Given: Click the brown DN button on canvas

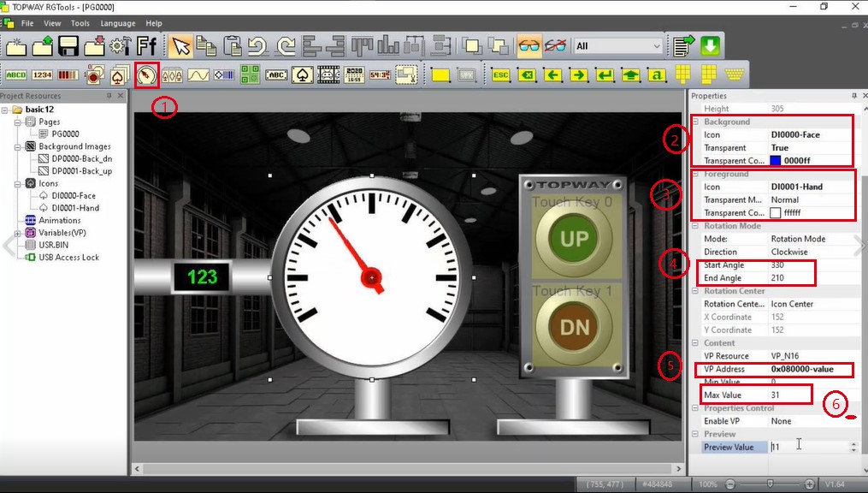Looking at the screenshot, I should 574,327.
